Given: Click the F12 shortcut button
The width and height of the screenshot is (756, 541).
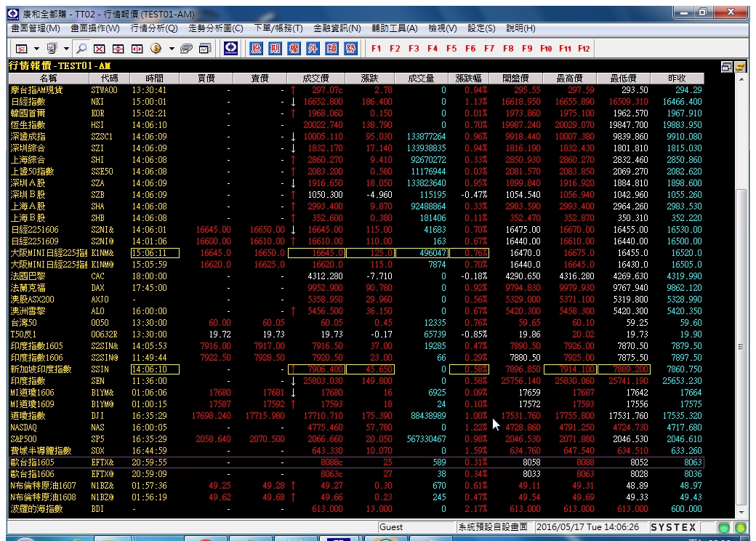Looking at the screenshot, I should tap(584, 48).
